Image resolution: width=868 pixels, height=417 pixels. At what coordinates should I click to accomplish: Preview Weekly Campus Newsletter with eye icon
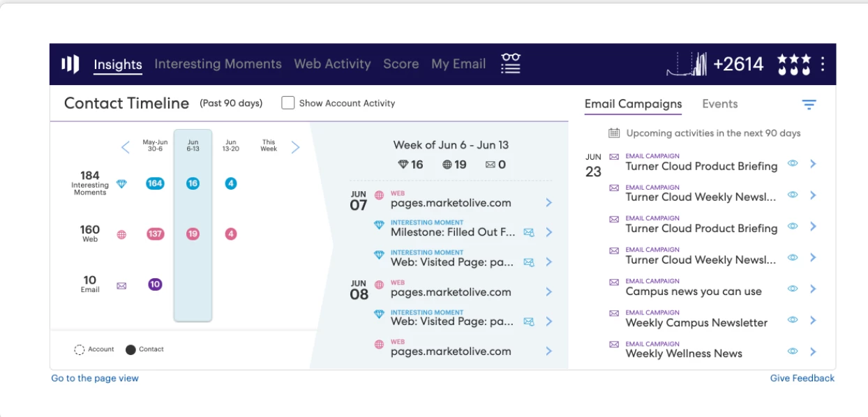[793, 320]
